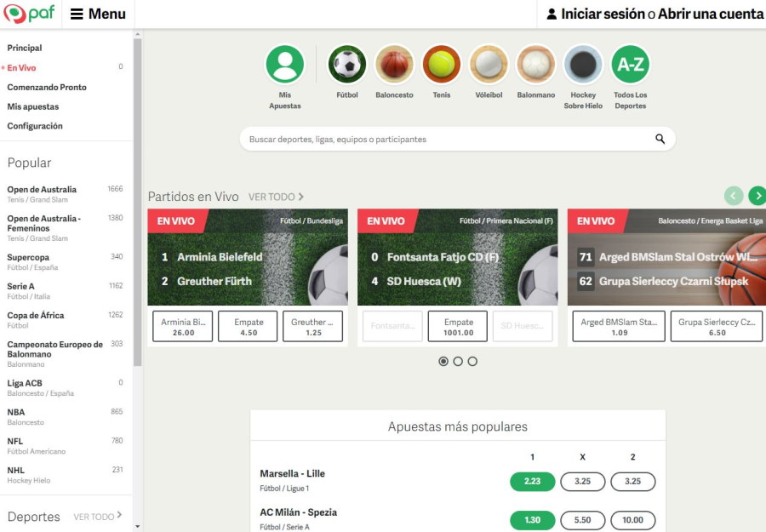
Task: Open Serie A Fútbol / Italia
Action: 65,290
